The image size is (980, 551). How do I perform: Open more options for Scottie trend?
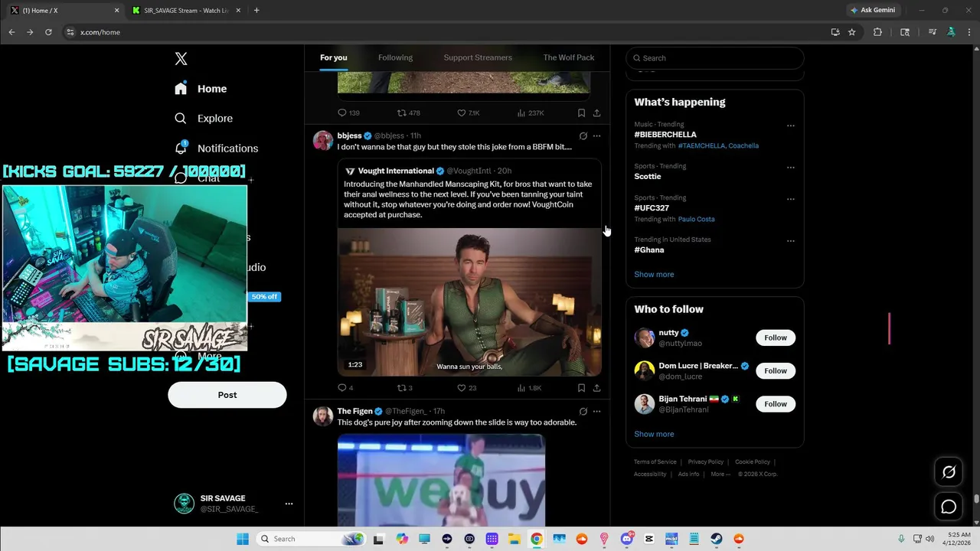click(x=791, y=168)
